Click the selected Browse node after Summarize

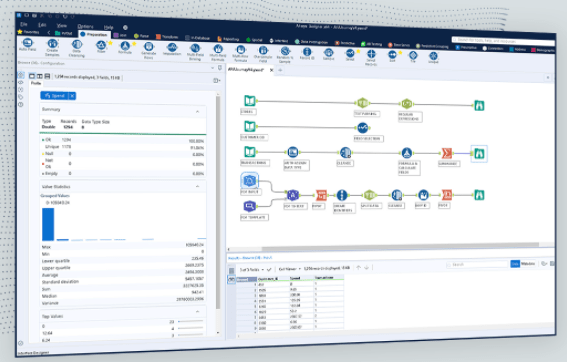pyautogui.click(x=479, y=153)
